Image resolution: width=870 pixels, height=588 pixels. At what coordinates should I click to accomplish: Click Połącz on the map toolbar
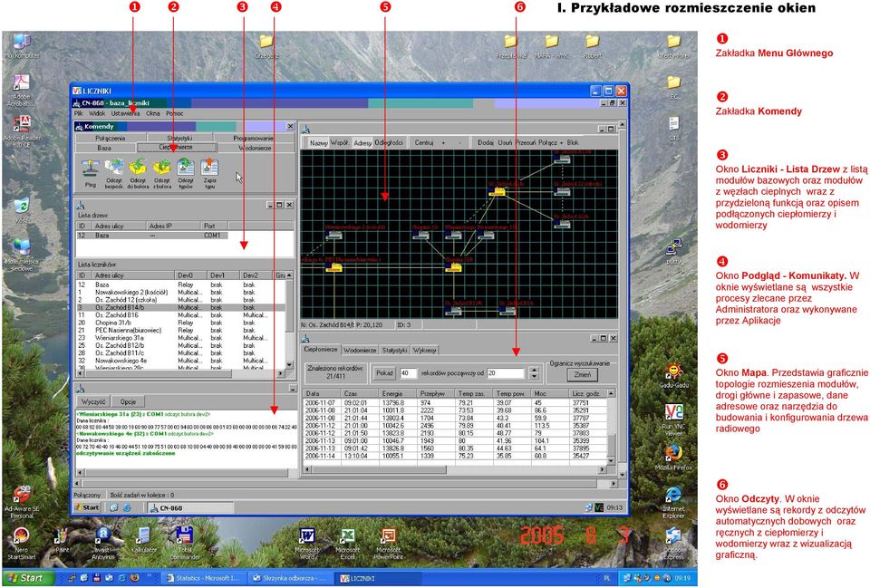(547, 142)
